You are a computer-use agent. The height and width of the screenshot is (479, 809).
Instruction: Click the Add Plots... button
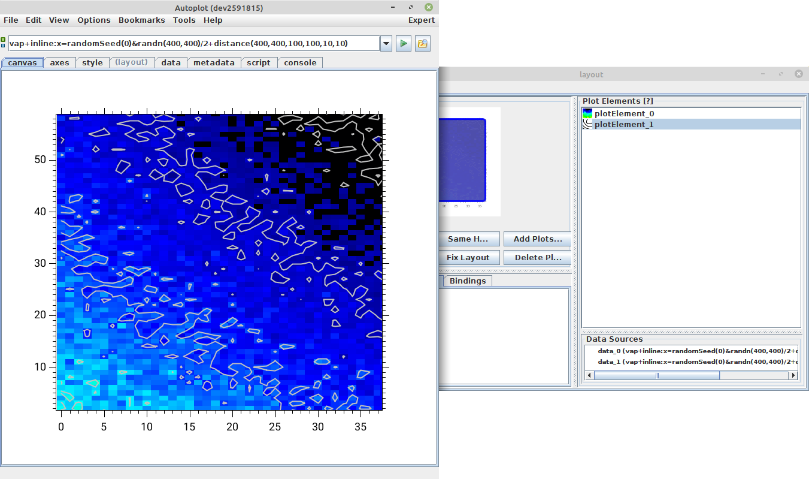pos(538,239)
